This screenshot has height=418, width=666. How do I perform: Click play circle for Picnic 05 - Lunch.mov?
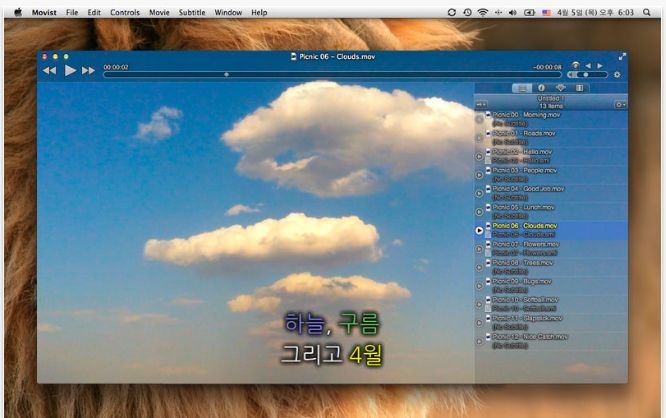479,212
